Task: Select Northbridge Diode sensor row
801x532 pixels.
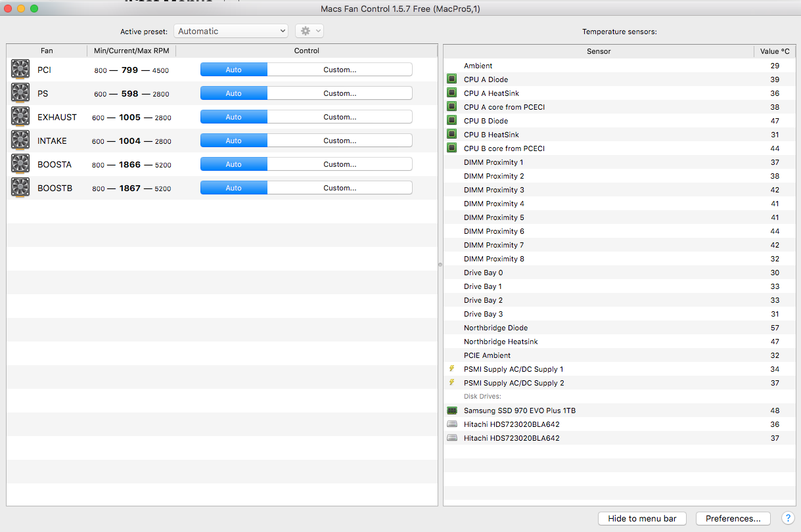Action: coord(620,328)
